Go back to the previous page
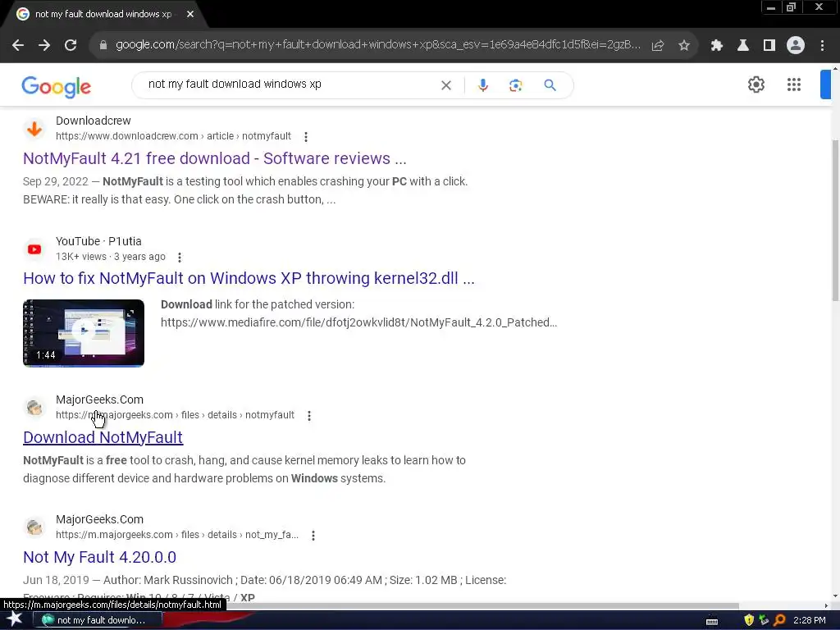The image size is (840, 630). (x=18, y=46)
